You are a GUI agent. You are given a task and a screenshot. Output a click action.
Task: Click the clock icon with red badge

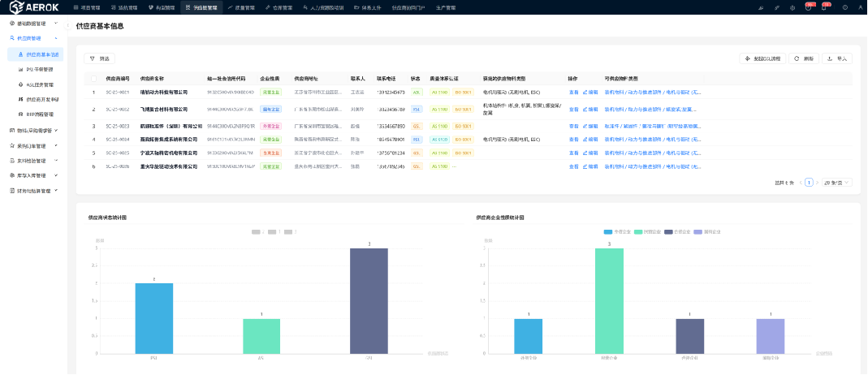tap(808, 7)
